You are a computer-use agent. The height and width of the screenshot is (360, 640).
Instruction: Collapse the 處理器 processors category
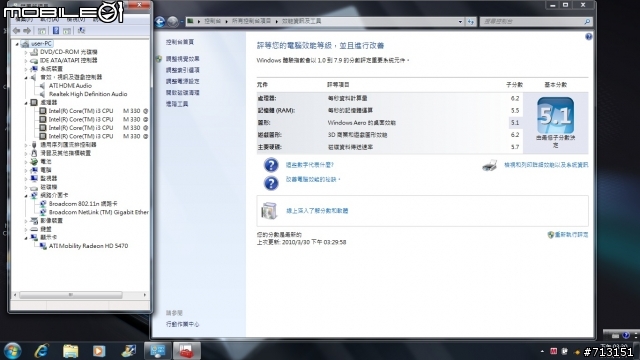tap(26, 102)
